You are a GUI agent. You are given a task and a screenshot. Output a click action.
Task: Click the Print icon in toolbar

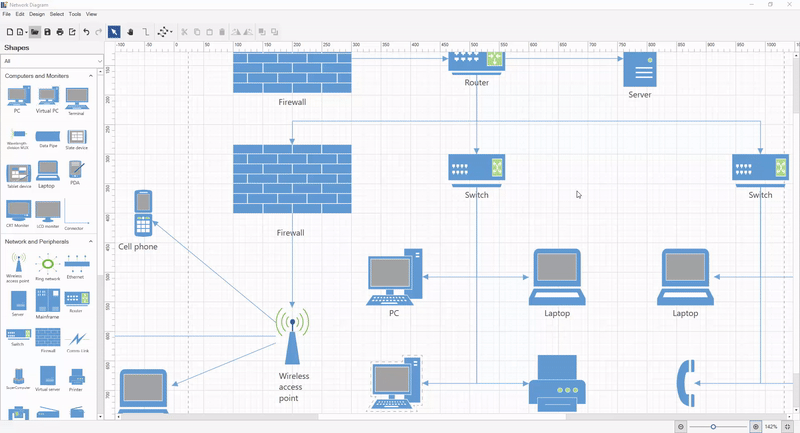point(60,32)
